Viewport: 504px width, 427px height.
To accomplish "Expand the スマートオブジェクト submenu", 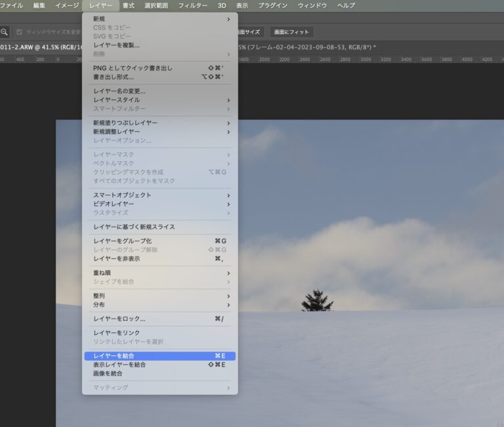I will [122, 195].
